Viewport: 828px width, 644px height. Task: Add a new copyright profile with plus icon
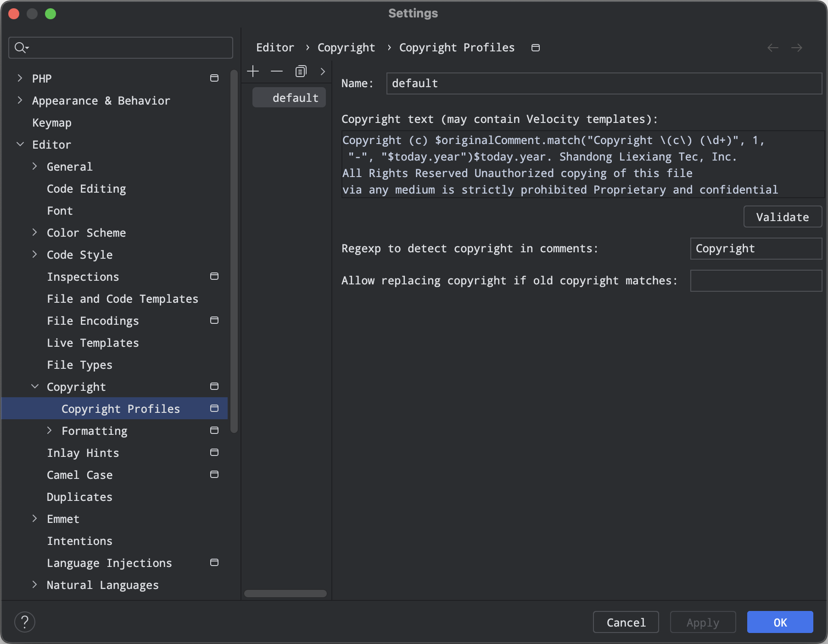coord(253,72)
